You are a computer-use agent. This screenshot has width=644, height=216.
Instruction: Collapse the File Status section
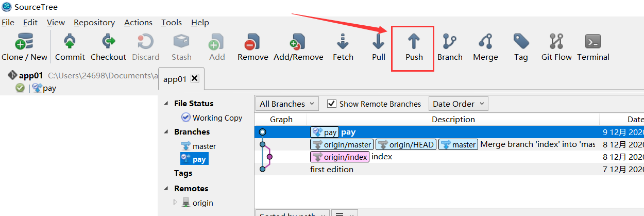pos(166,104)
